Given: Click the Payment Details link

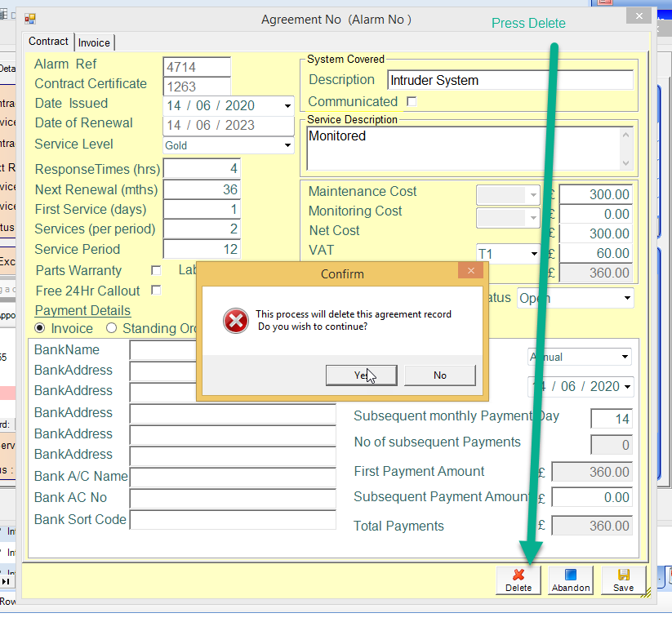Looking at the screenshot, I should coord(82,310).
